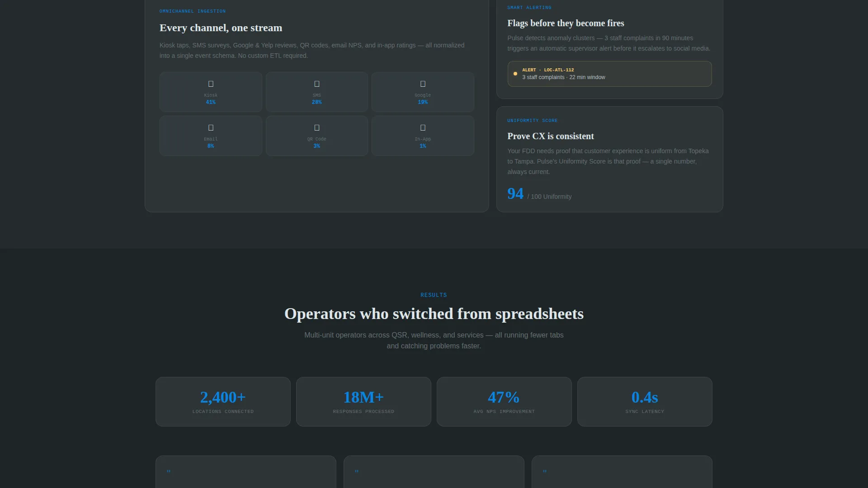868x488 pixels.
Task: Click the SMART ALERTING label
Action: tap(529, 8)
